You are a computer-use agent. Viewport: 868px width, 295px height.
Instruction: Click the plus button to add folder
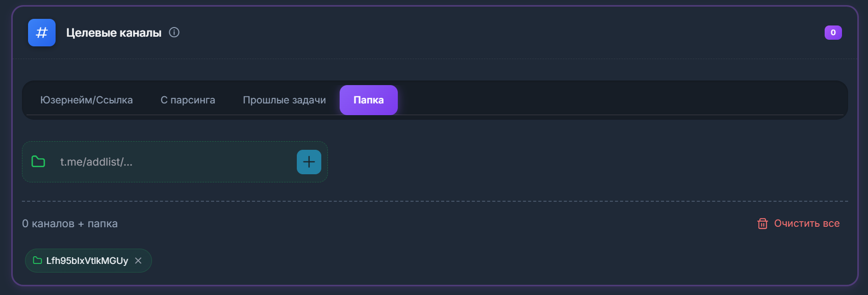[x=309, y=162]
